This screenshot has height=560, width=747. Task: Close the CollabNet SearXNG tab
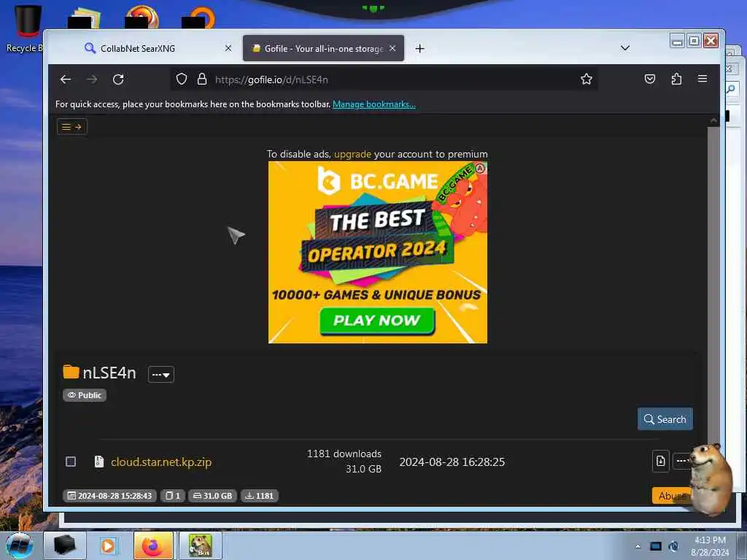228,48
